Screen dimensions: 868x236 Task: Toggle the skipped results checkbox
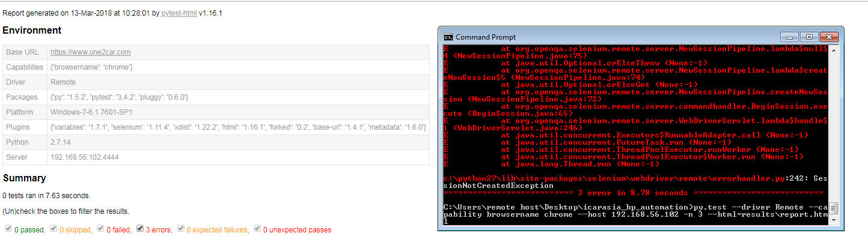(53, 229)
